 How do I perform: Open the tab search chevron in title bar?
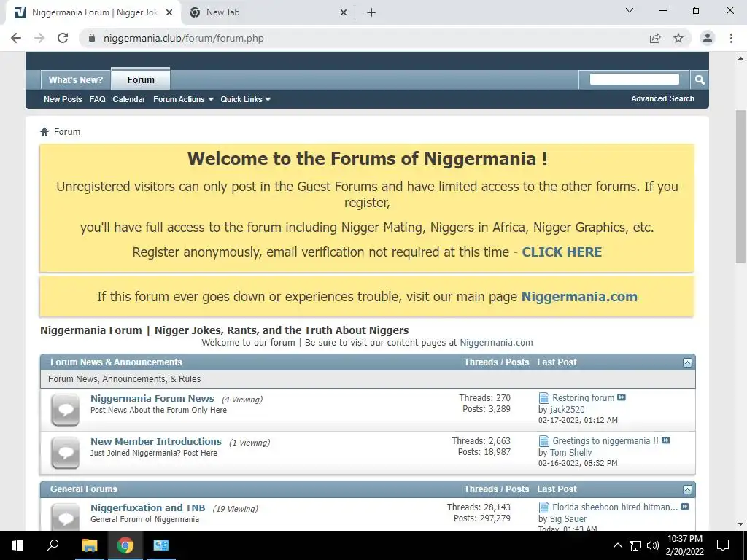coord(630,10)
